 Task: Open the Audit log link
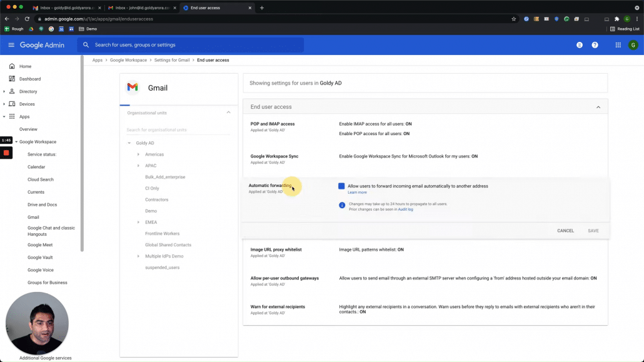pyautogui.click(x=405, y=209)
